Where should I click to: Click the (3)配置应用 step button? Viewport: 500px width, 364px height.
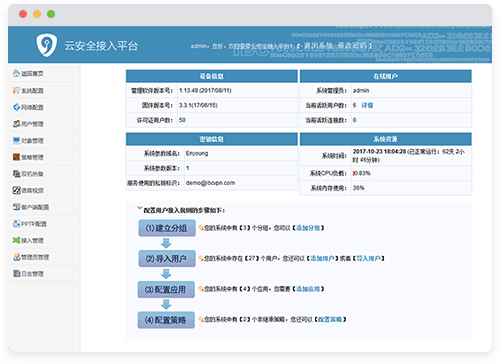(166, 289)
